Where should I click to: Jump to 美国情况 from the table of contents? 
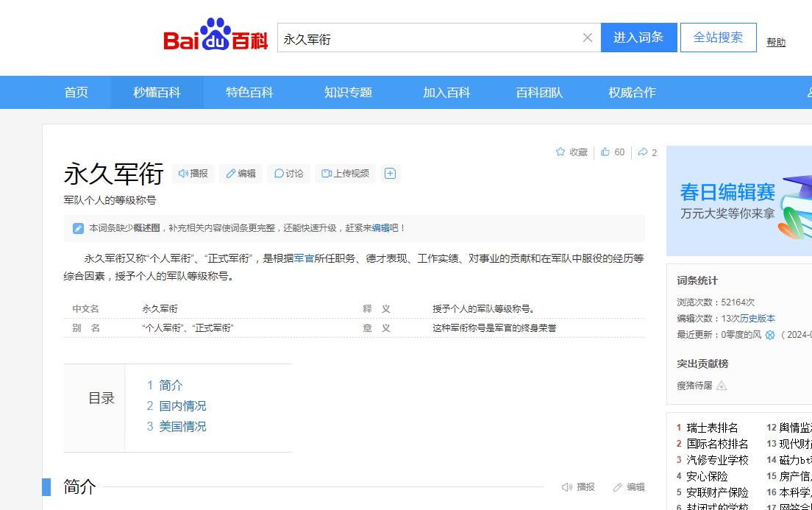tap(182, 427)
